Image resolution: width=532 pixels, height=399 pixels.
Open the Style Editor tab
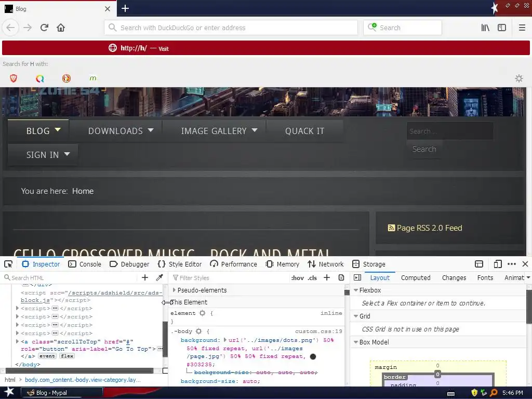pyautogui.click(x=180, y=264)
